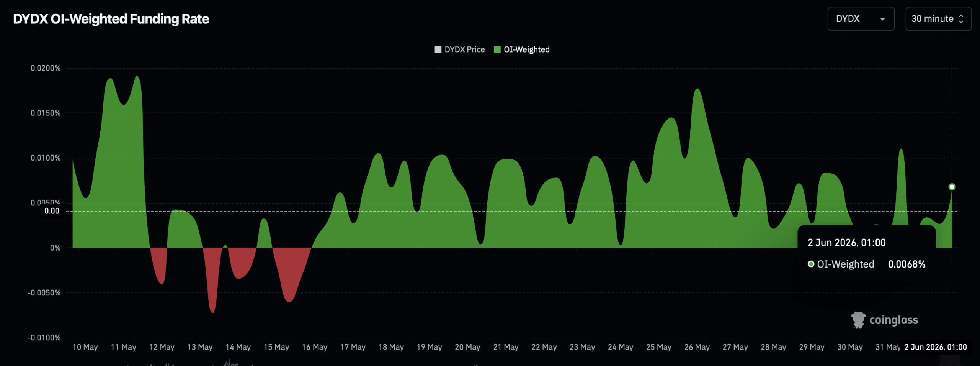Click the 19 May x-axis label
Screen dimensions: 980x366
[430, 347]
